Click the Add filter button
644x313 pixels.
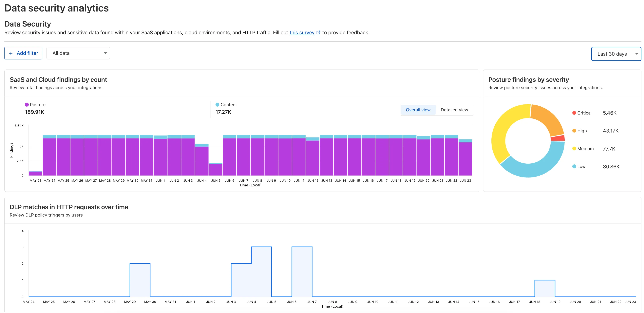[x=23, y=53]
